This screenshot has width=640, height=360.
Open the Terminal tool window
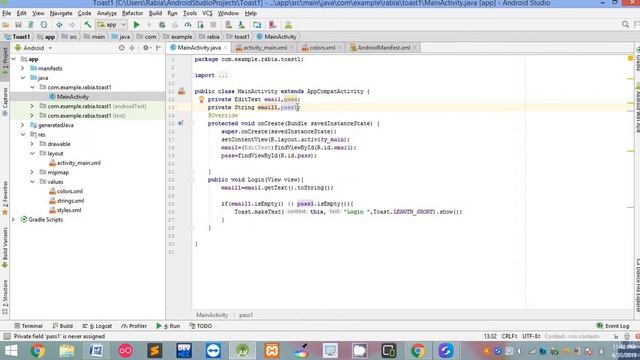click(x=29, y=326)
